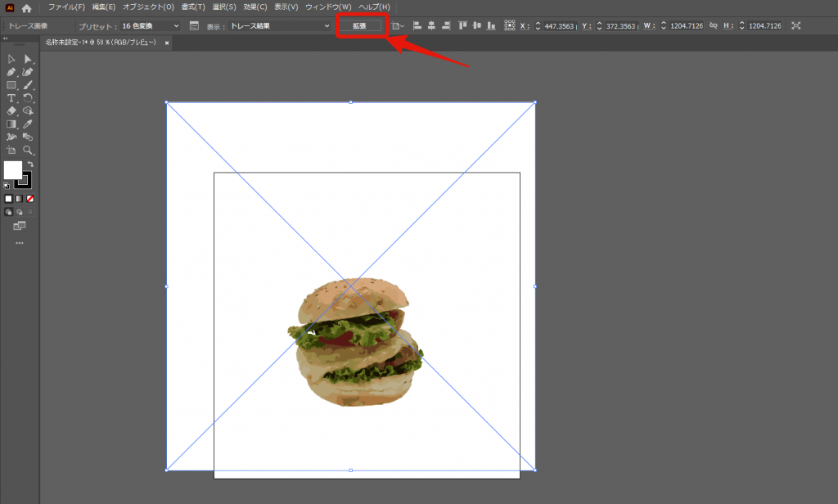
Task: Toggle constrain width and height proportions
Action: pyautogui.click(x=714, y=26)
